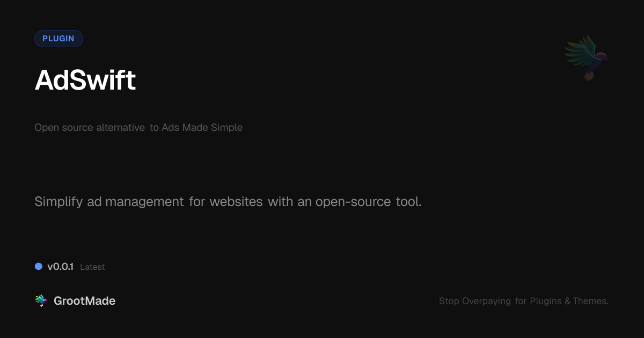Click the Stop Overpaying for Plugins & Themes tagline

[x=524, y=301]
